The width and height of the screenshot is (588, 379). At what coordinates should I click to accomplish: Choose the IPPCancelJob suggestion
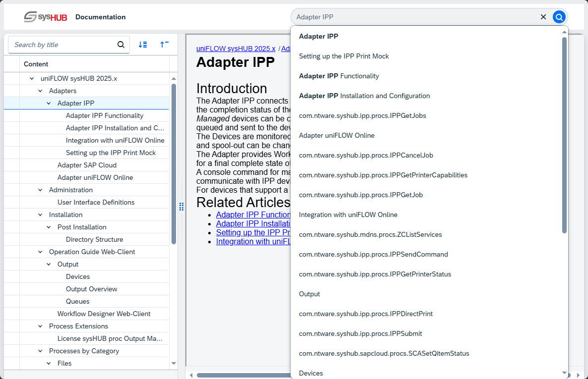(426, 155)
